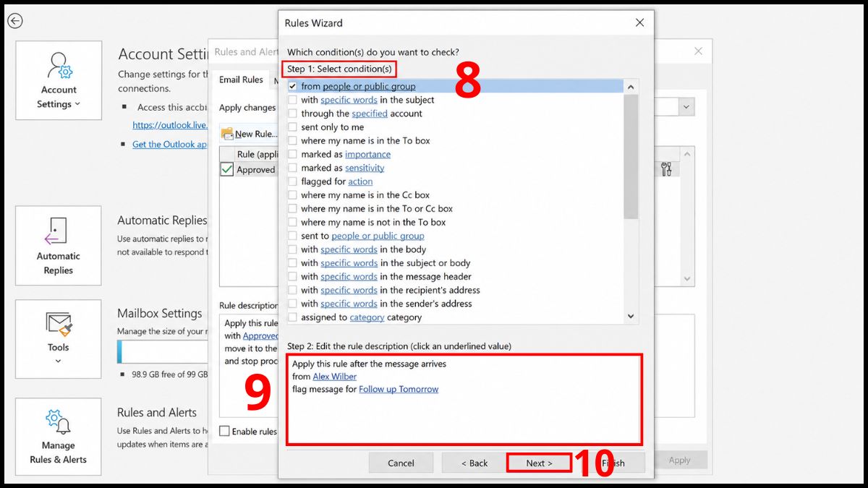This screenshot has height=488, width=868.
Task: Toggle the 'Enable rules' checkbox in Rules and Alerts
Action: tap(225, 431)
